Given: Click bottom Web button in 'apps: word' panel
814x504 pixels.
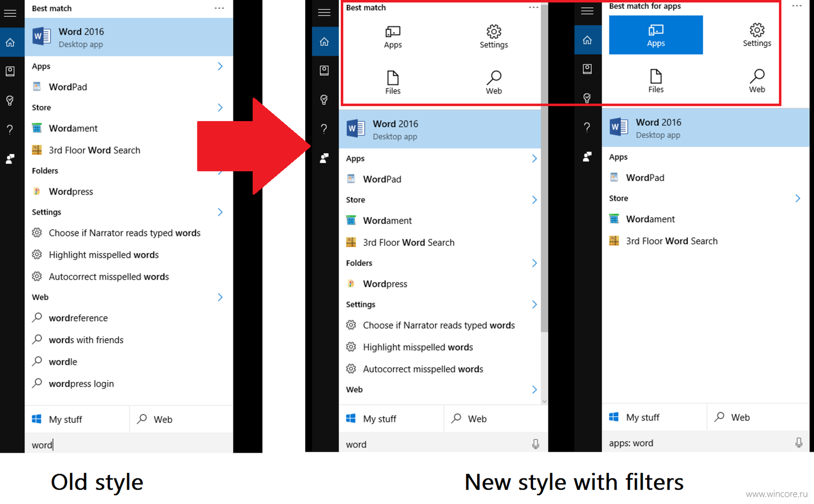Looking at the screenshot, I should click(x=759, y=417).
